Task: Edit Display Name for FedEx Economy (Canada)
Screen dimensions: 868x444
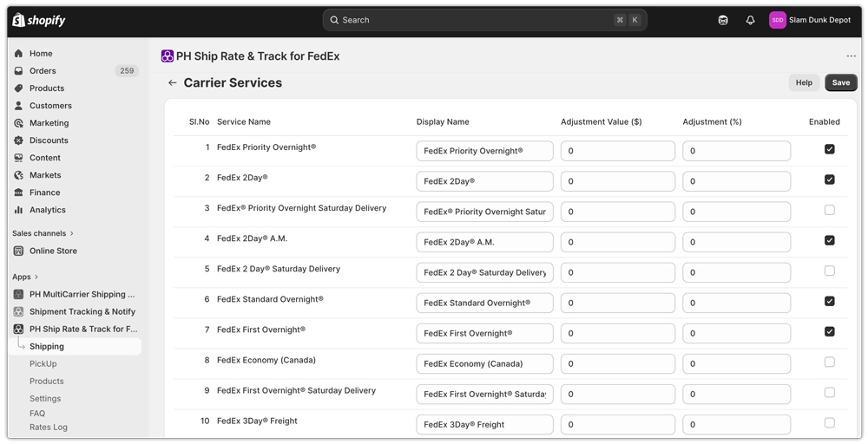Action: 484,364
